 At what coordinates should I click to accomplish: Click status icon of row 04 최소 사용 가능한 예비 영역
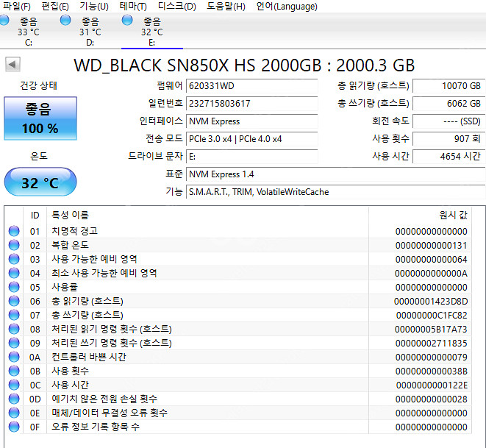click(14, 273)
